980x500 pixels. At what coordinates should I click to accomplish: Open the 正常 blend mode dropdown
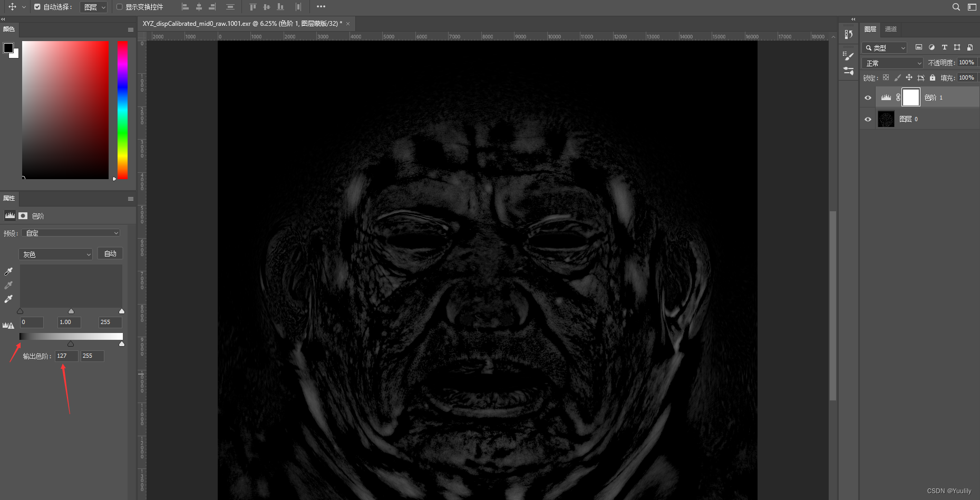coord(893,63)
